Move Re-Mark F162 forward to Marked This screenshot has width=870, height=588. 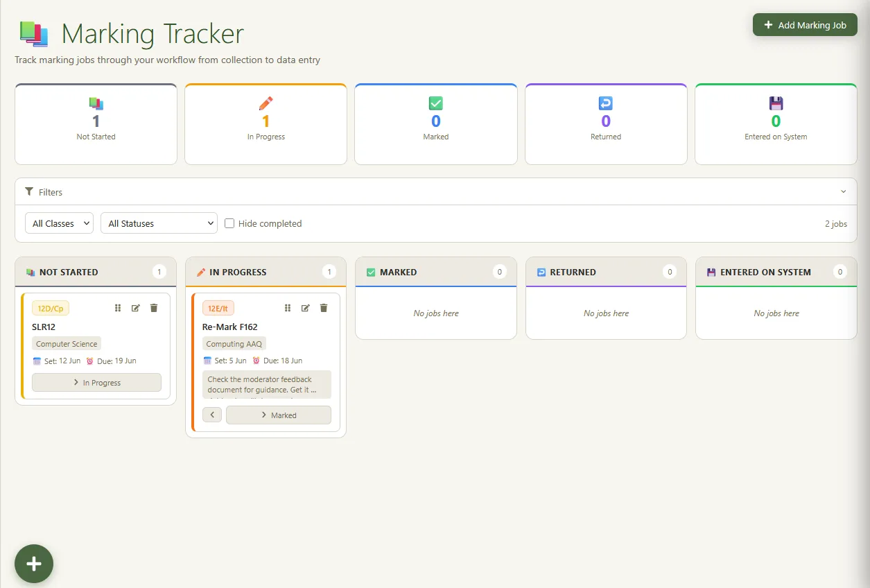[x=279, y=415]
